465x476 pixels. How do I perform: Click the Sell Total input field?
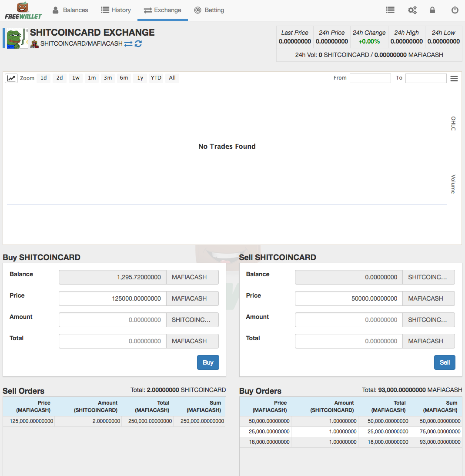[x=349, y=341]
